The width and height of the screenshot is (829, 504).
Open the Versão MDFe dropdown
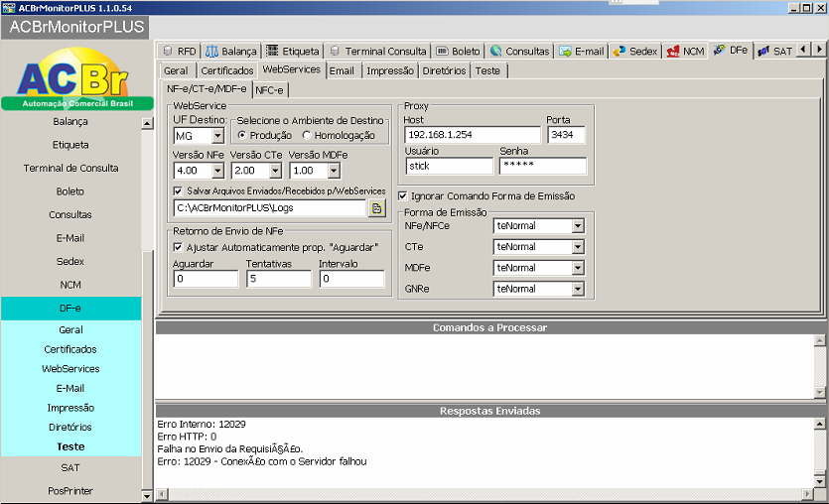click(334, 171)
